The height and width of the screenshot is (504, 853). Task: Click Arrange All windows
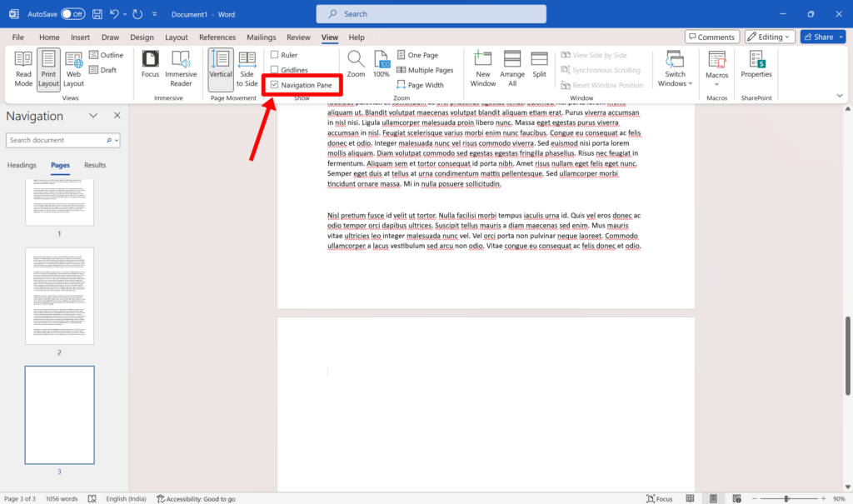[x=511, y=68]
